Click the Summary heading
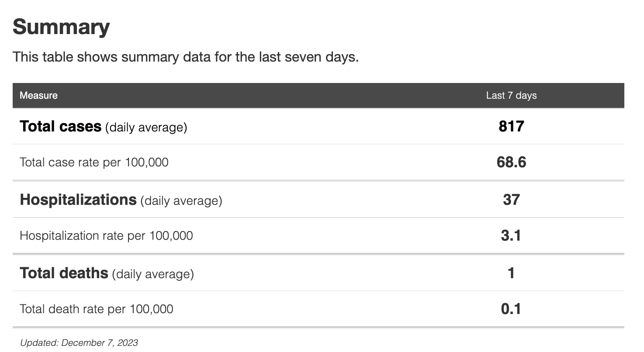The width and height of the screenshot is (644, 352). pyautogui.click(x=61, y=27)
